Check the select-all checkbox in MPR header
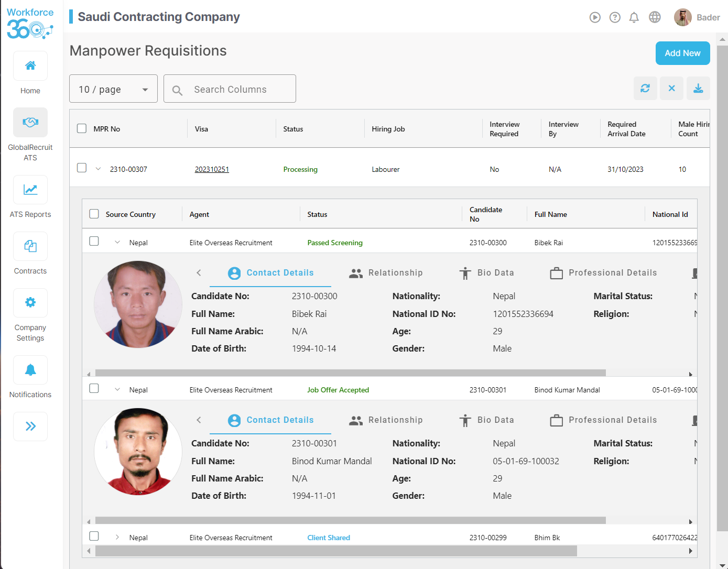The width and height of the screenshot is (728, 569). coord(82,128)
